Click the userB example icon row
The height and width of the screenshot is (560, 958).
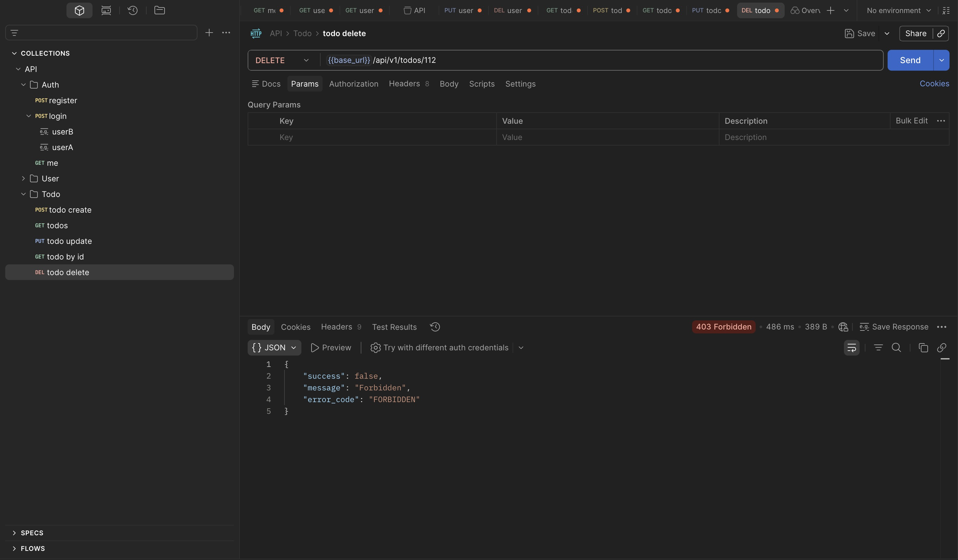pos(56,132)
